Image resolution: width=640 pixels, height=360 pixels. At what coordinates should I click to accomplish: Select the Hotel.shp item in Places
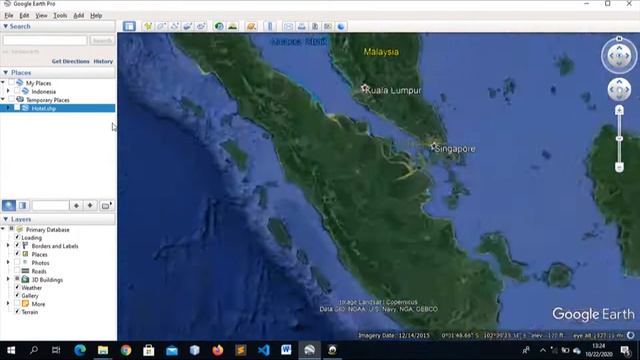coord(44,108)
